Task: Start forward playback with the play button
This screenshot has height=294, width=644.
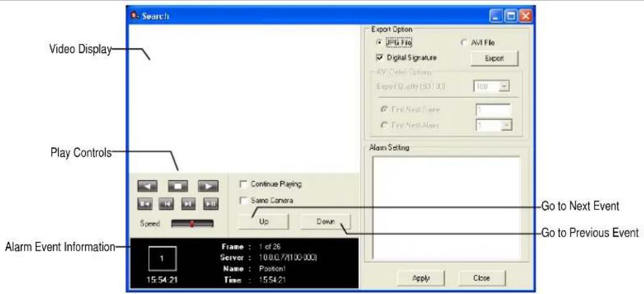Action: [x=208, y=186]
